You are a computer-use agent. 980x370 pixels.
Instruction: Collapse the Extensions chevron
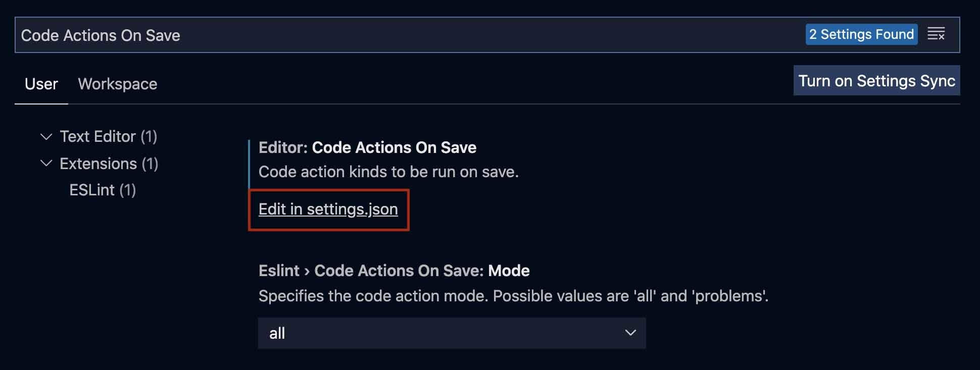pos(46,164)
